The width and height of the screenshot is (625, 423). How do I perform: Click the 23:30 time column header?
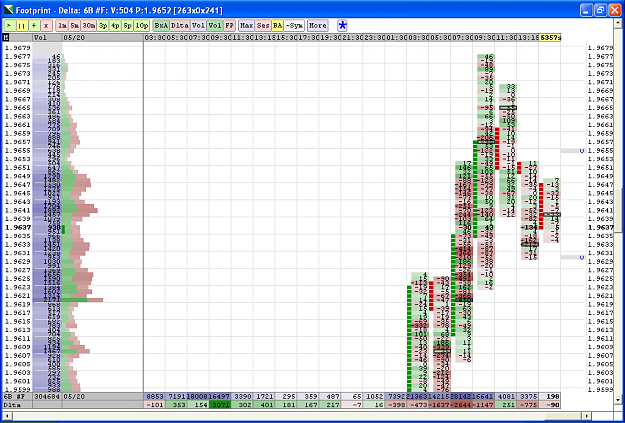[x=373, y=37]
